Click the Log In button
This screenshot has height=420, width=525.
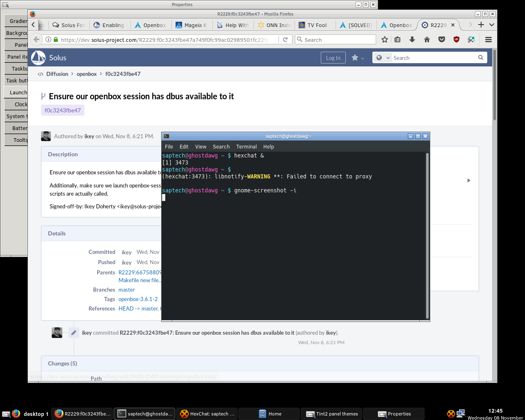pos(333,58)
